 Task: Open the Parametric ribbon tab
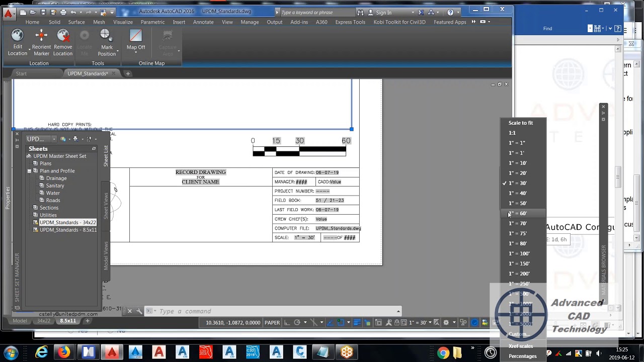[x=152, y=22]
